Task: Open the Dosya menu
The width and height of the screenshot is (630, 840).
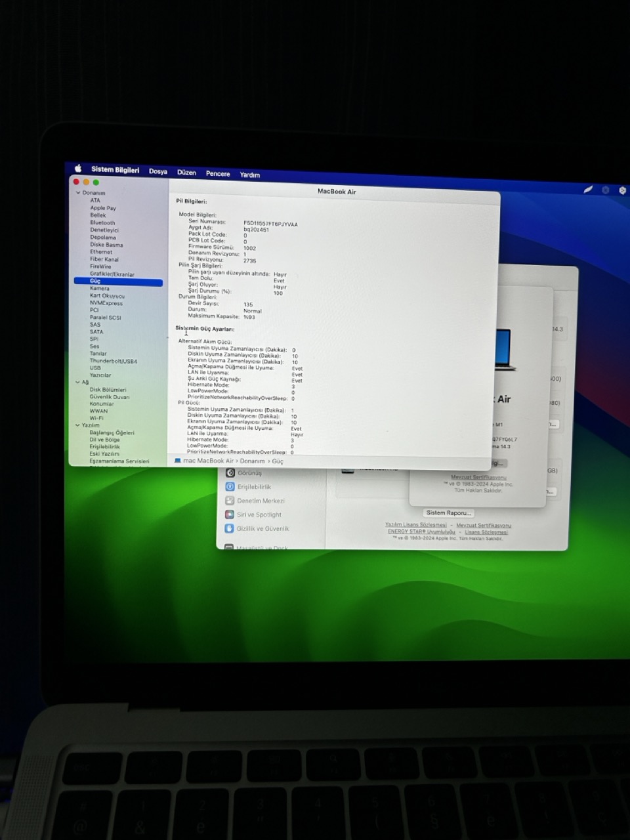Action: click(x=158, y=171)
